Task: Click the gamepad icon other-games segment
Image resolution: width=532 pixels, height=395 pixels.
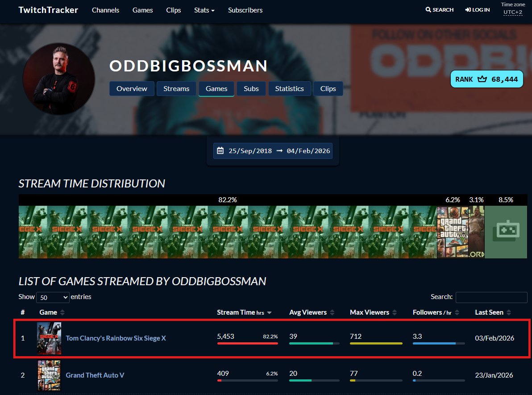Action: (506, 232)
